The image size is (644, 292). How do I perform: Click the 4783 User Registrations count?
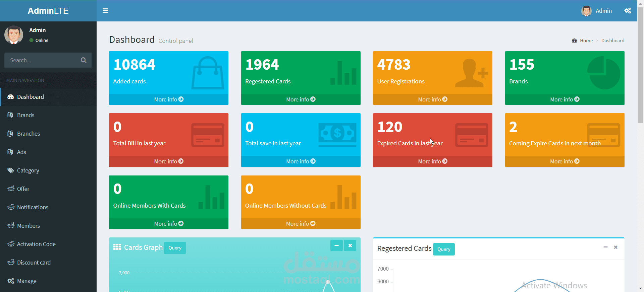tap(394, 65)
